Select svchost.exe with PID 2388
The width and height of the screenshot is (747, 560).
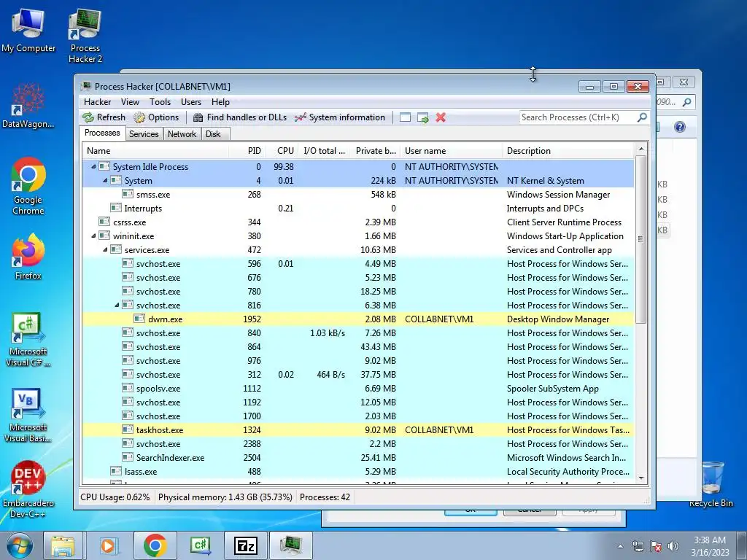coord(358,443)
